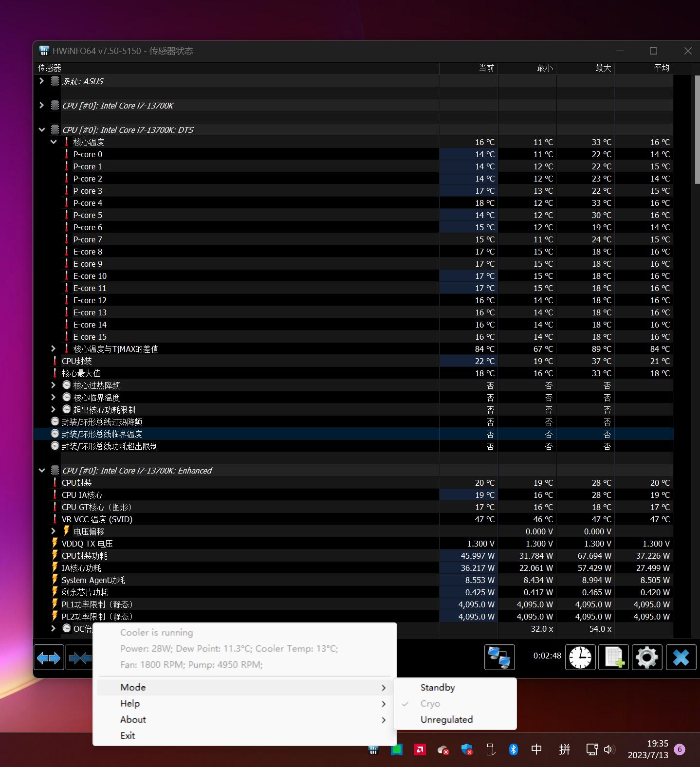The height and width of the screenshot is (767, 700).
Task: Click the AMD software tray icon
Action: tap(420, 749)
